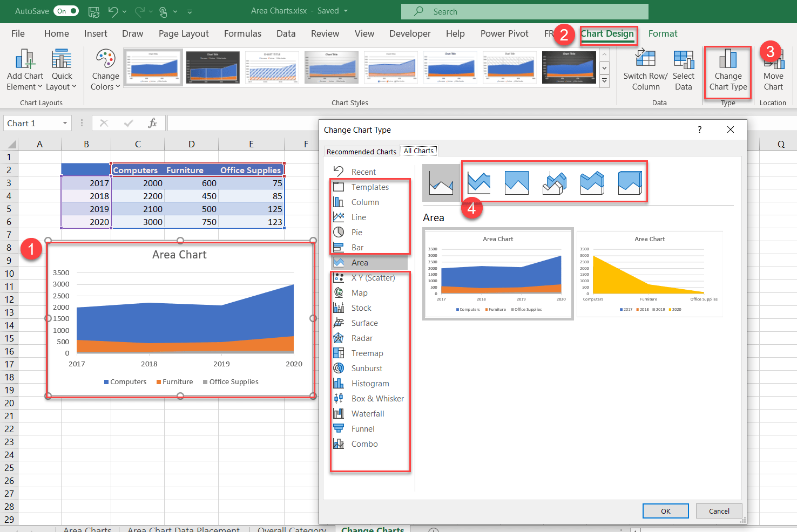Image resolution: width=797 pixels, height=532 pixels.
Task: Switch to the Recommended Charts tab
Action: click(361, 151)
